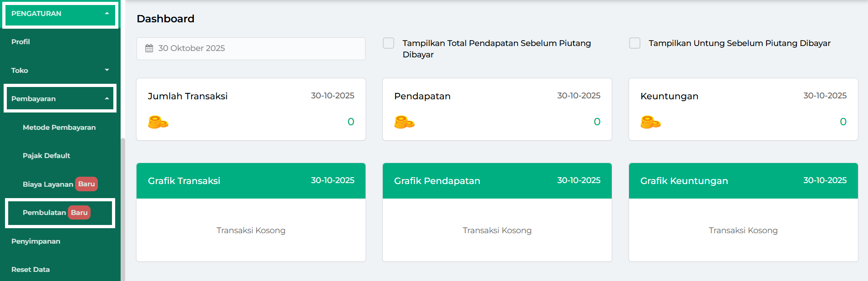Click the Baru badge beside Pembulatan
The image size is (868, 281).
click(79, 213)
